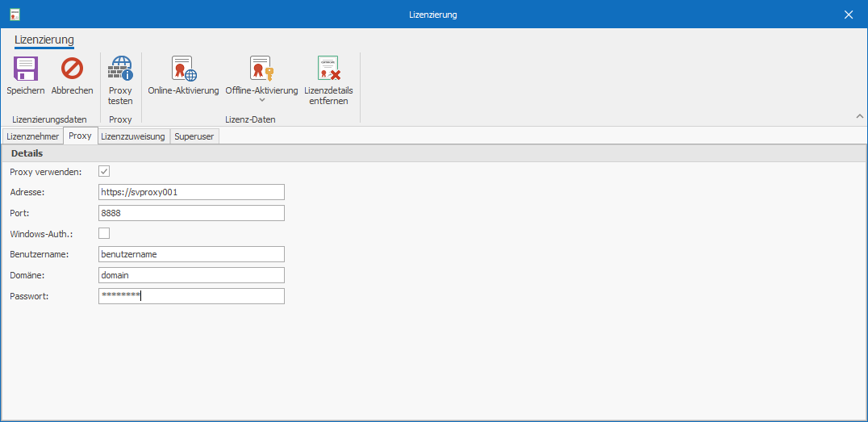
Task: Click the Passwort input field
Action: click(191, 296)
